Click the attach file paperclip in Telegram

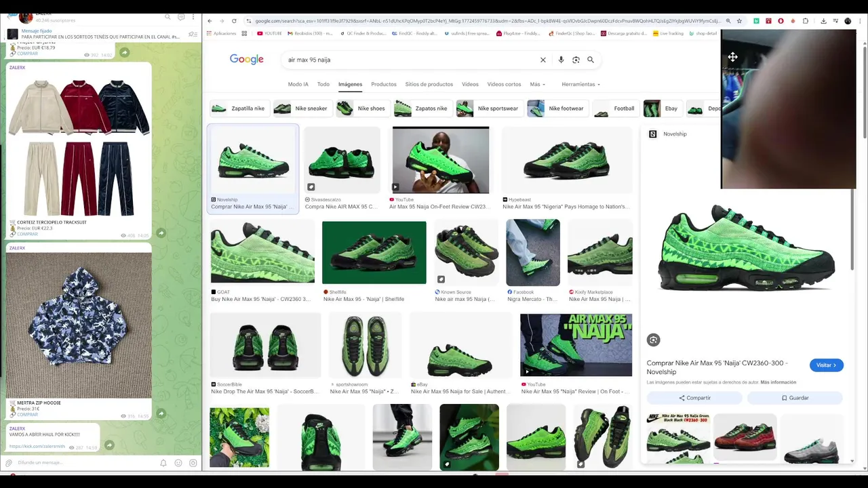tap(9, 463)
